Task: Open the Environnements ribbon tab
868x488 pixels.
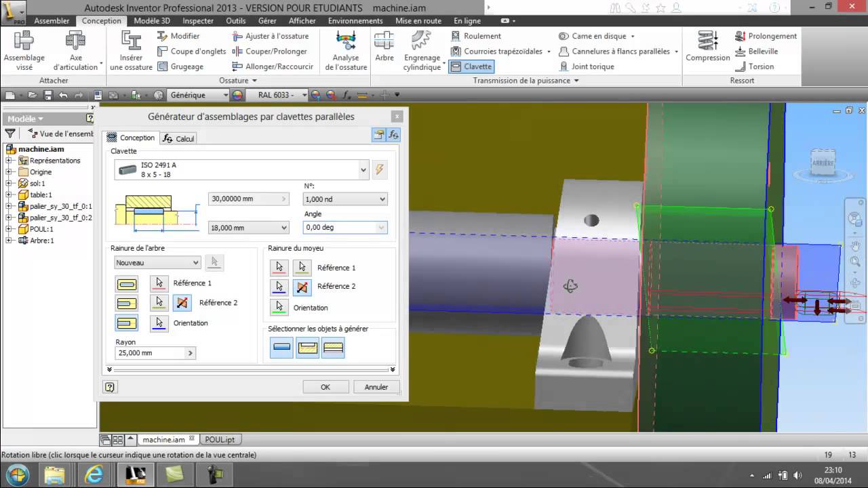Action: point(355,21)
